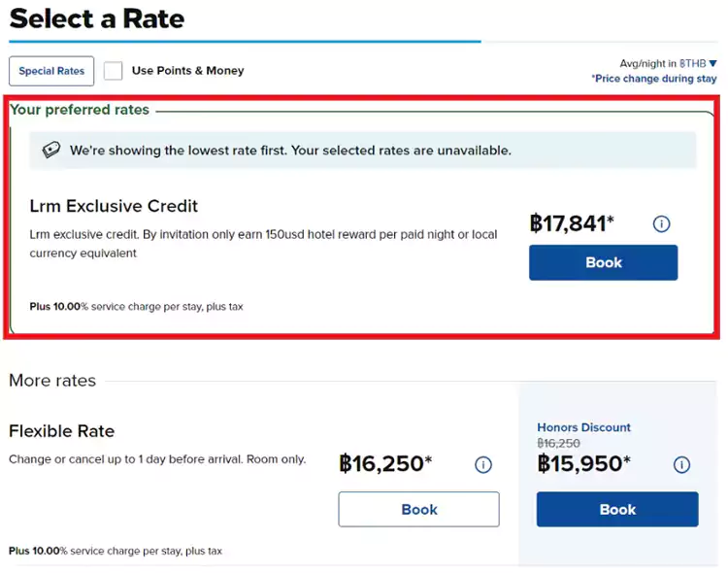Viewport: 728px width, 573px height.
Task: Enable the Use Points & Money checkbox
Action: [x=114, y=71]
